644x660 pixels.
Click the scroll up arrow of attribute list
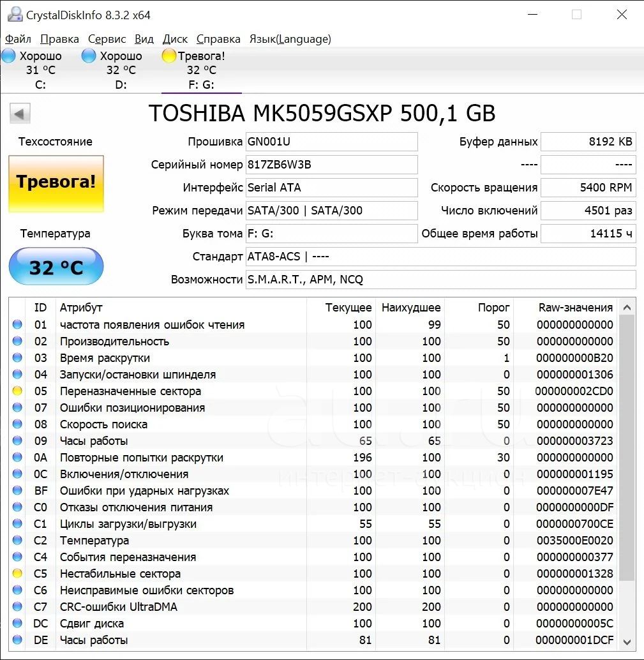point(627,308)
